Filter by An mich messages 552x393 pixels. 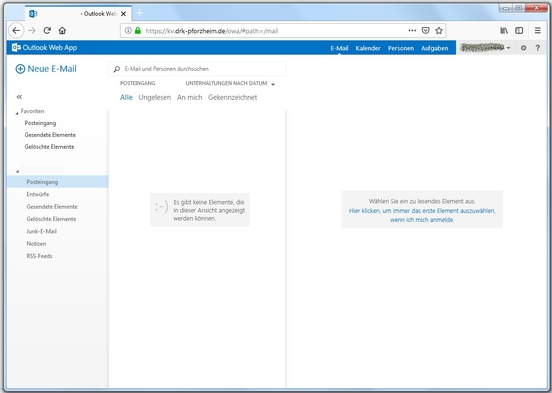pos(189,98)
